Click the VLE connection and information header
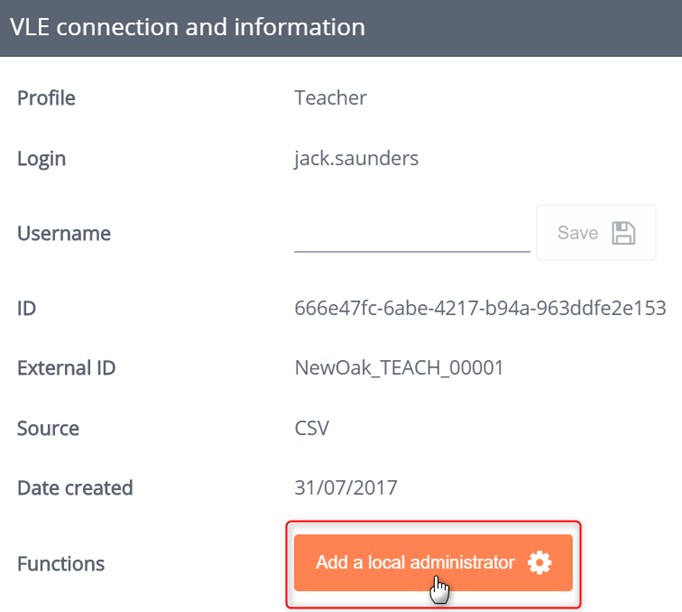The height and width of the screenshot is (612, 682). tap(187, 27)
